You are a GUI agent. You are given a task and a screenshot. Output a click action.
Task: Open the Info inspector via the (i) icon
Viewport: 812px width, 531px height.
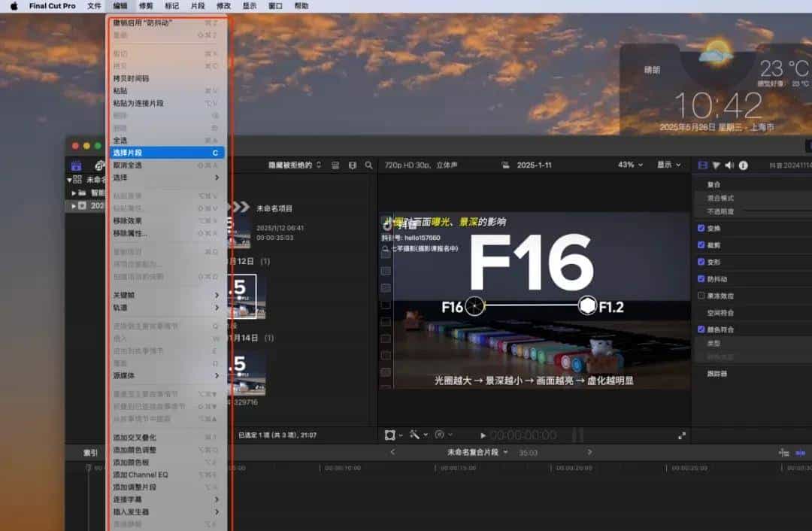[742, 165]
